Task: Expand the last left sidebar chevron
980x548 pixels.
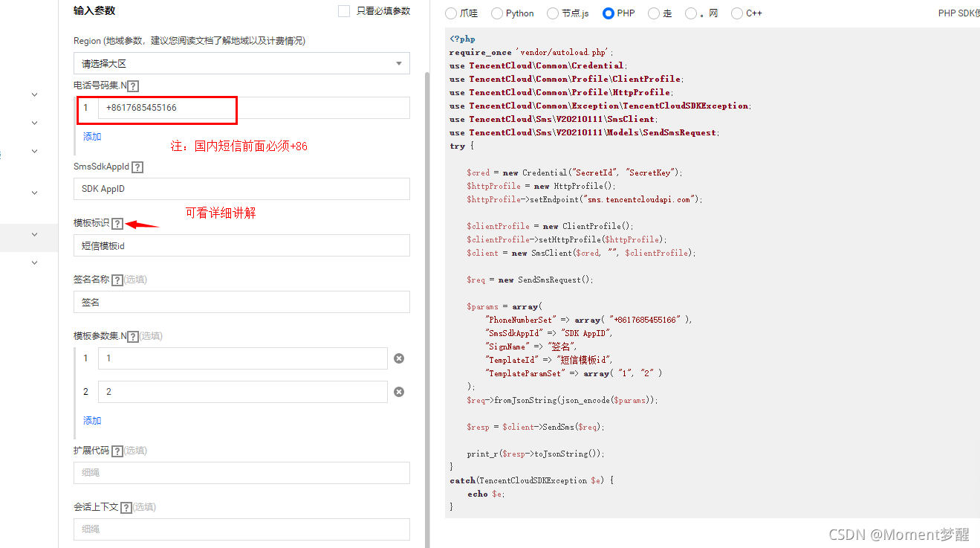Action: [34, 262]
